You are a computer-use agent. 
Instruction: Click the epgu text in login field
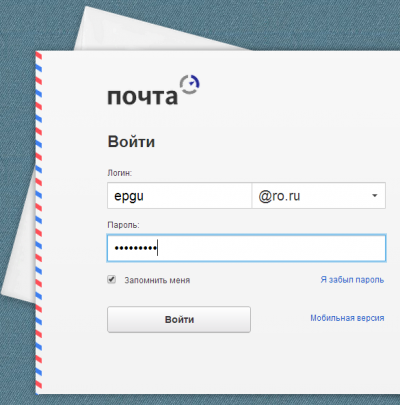click(x=129, y=196)
